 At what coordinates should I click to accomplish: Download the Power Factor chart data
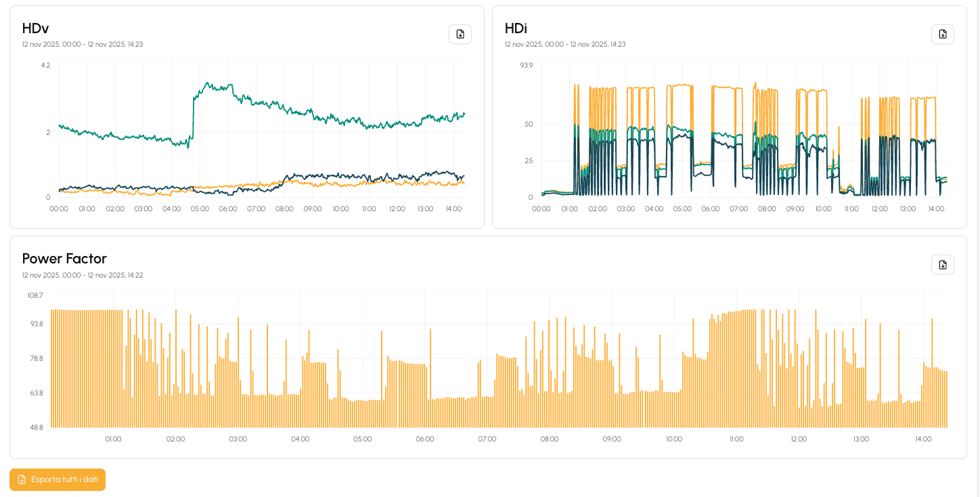point(943,265)
